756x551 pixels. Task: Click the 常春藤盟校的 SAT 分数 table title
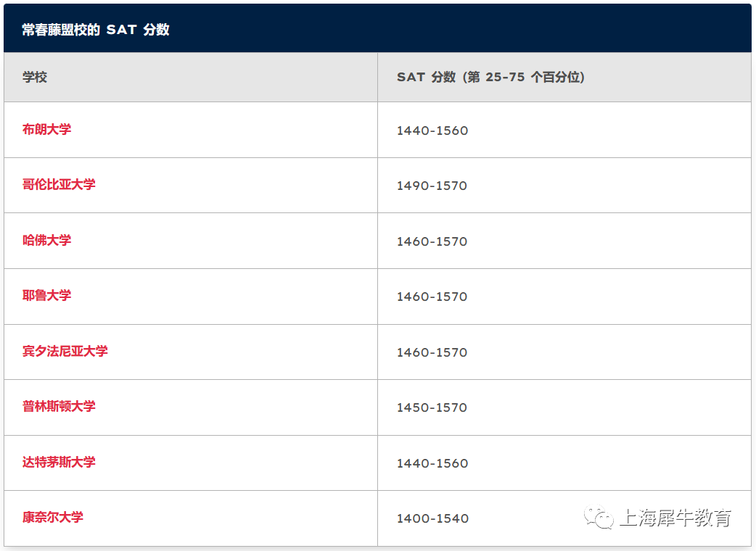pyautogui.click(x=96, y=30)
